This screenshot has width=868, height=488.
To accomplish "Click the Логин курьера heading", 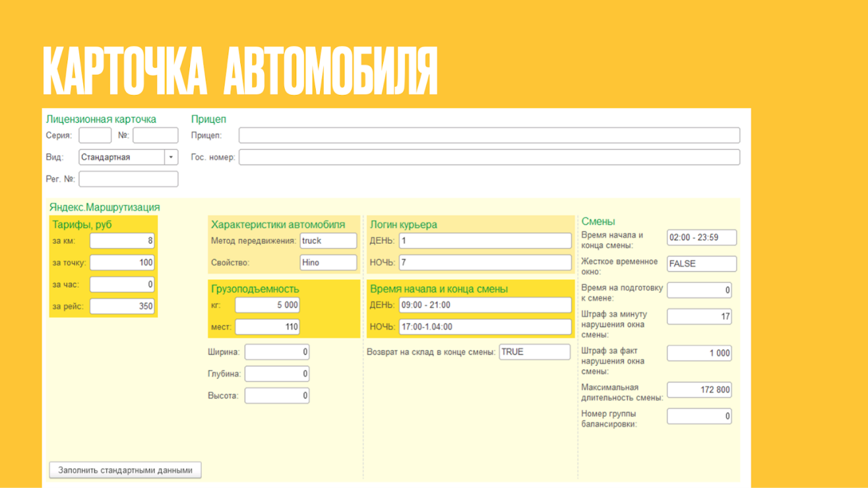I will pos(403,225).
